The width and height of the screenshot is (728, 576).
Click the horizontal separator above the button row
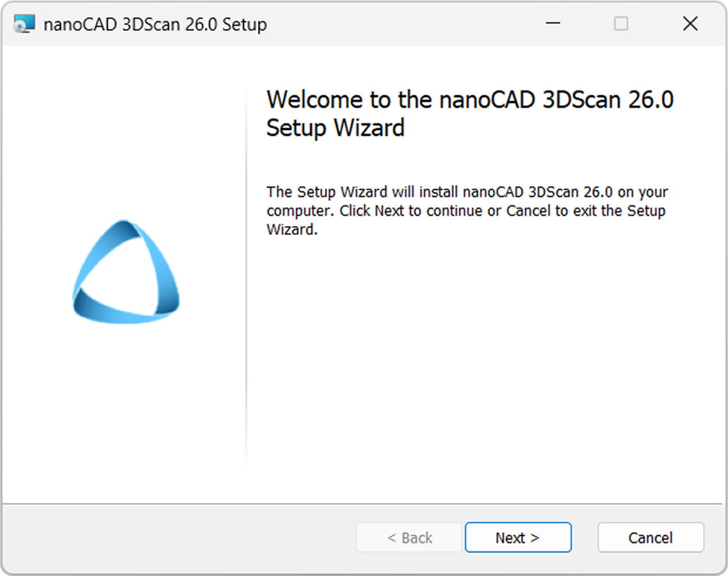[364, 504]
